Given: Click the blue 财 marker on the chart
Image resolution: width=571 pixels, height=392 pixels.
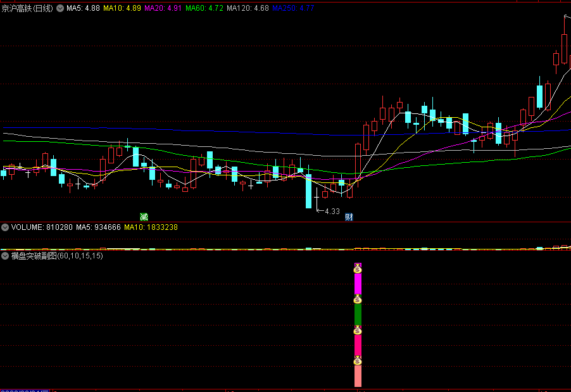Looking at the screenshot, I should click(349, 217).
